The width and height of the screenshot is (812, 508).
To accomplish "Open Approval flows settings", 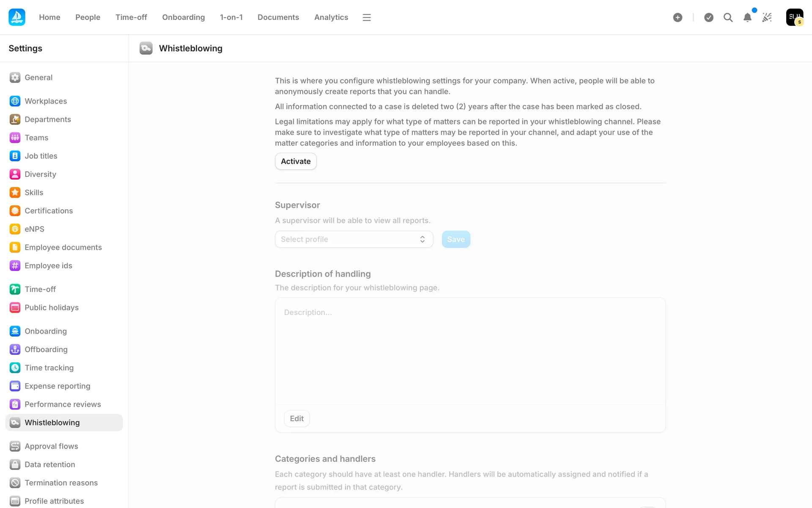I will 51,446.
